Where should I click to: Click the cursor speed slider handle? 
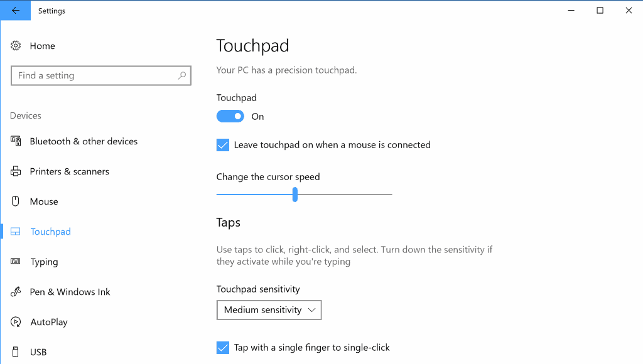(x=295, y=195)
